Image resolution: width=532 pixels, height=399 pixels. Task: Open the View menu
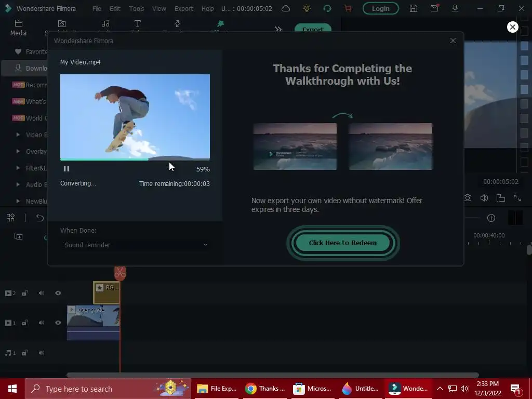(x=159, y=8)
